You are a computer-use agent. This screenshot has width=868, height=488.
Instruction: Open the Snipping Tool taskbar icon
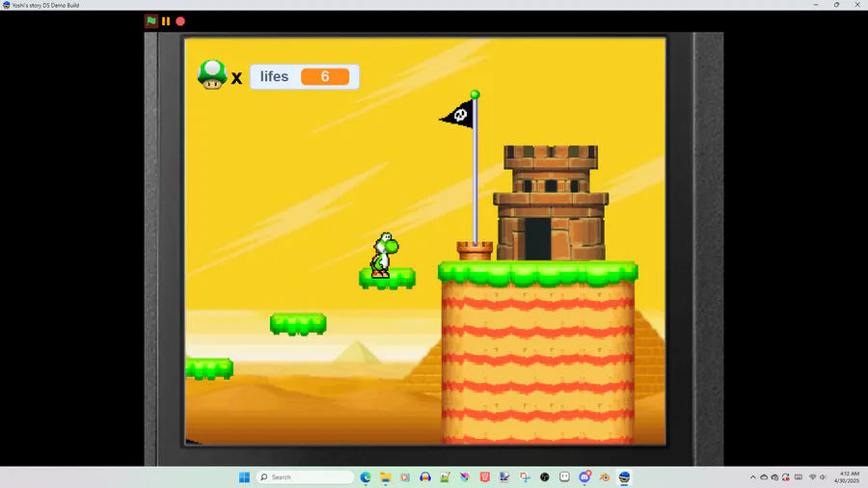(x=525, y=477)
